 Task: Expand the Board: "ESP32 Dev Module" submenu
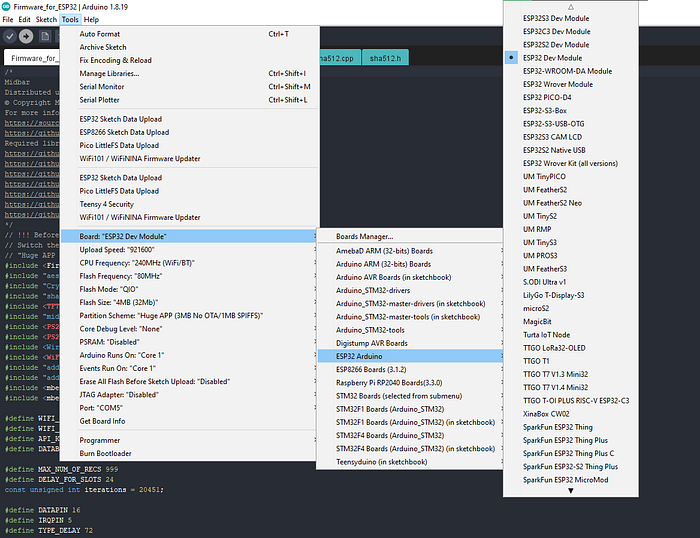189,236
